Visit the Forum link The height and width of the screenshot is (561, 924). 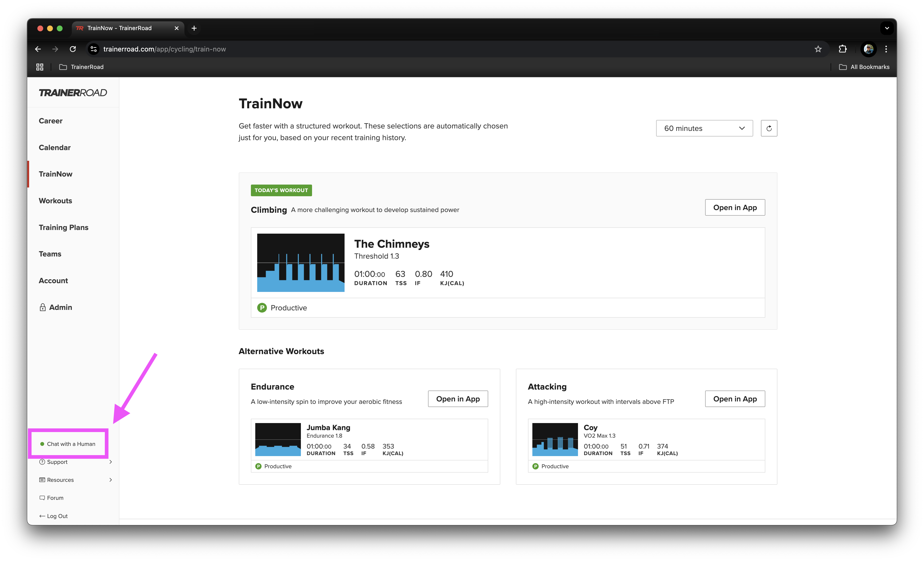pyautogui.click(x=51, y=498)
